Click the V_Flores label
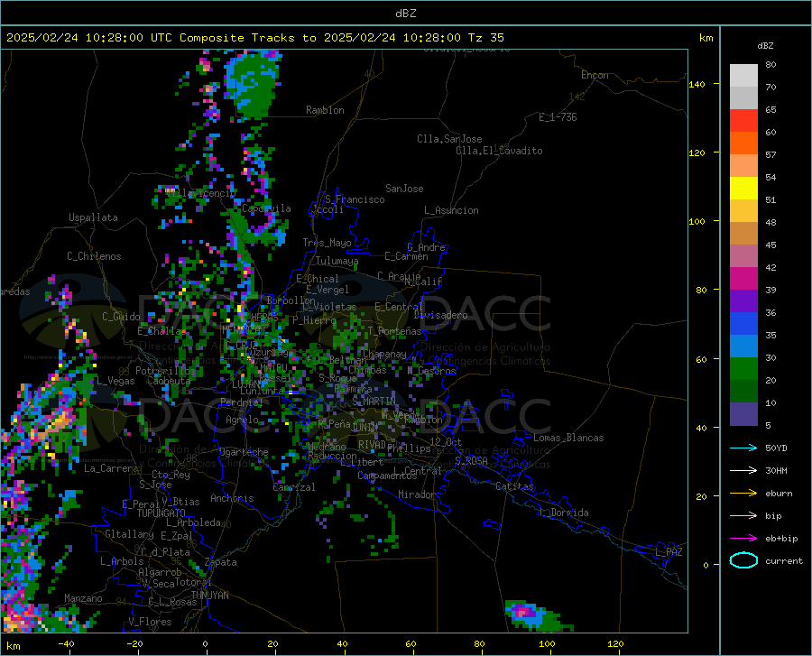This screenshot has height=656, width=812. point(150,622)
